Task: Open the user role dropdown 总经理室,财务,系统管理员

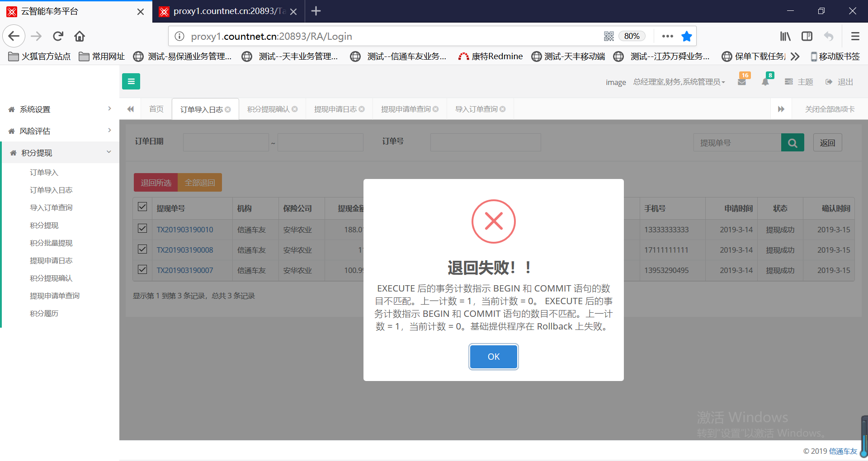Action: (679, 82)
